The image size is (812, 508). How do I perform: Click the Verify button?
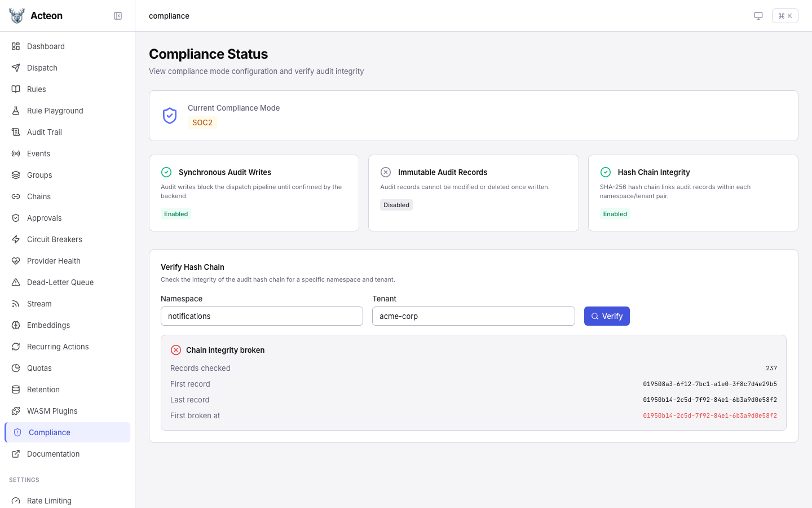click(x=607, y=316)
